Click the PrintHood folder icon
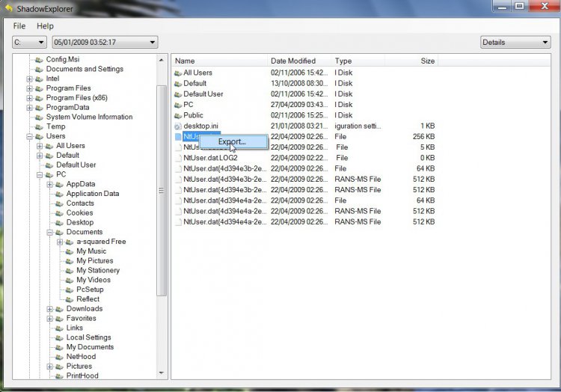561x392 pixels. pos(59,376)
